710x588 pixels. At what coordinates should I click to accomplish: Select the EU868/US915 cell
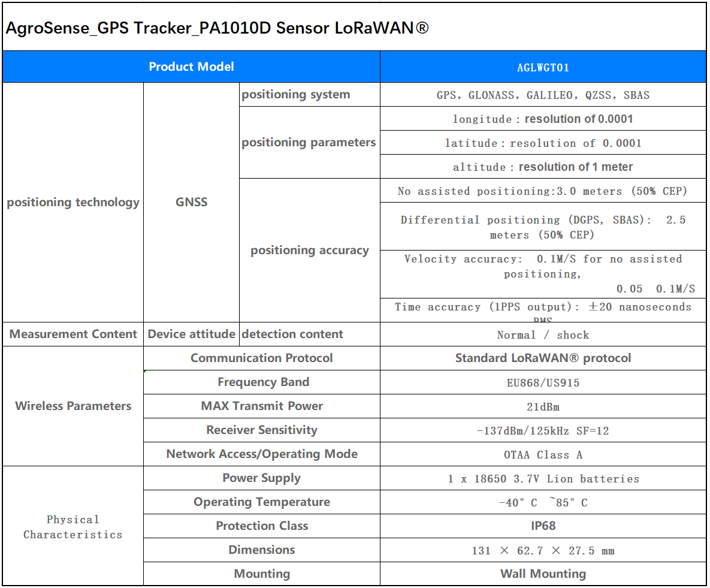pos(543,382)
